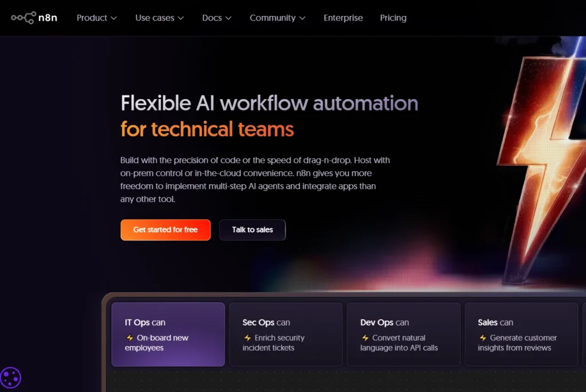Choose the Sales can tab
Viewport: 586px width, 392px height.
[521, 334]
